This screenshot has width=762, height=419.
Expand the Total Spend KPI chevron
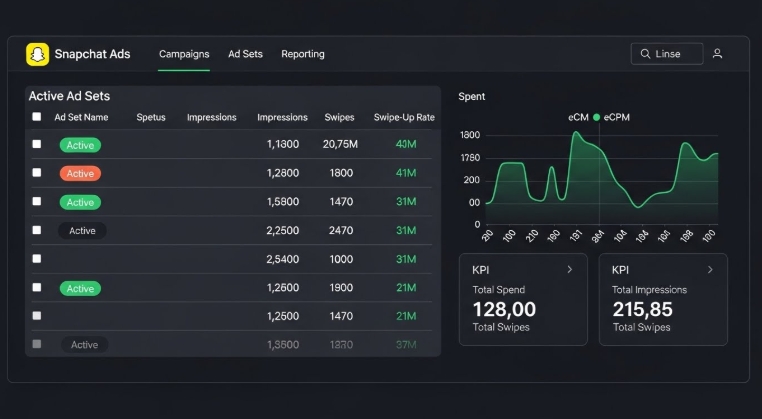(570, 270)
